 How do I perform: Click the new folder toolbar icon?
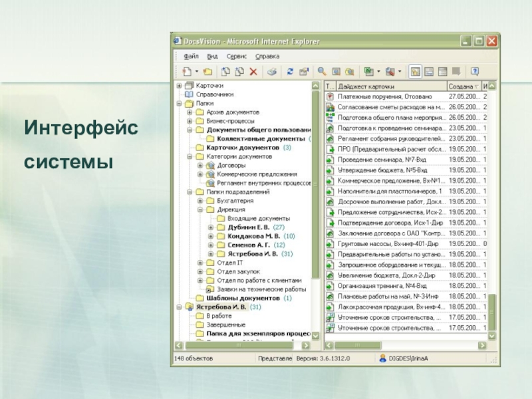click(207, 71)
